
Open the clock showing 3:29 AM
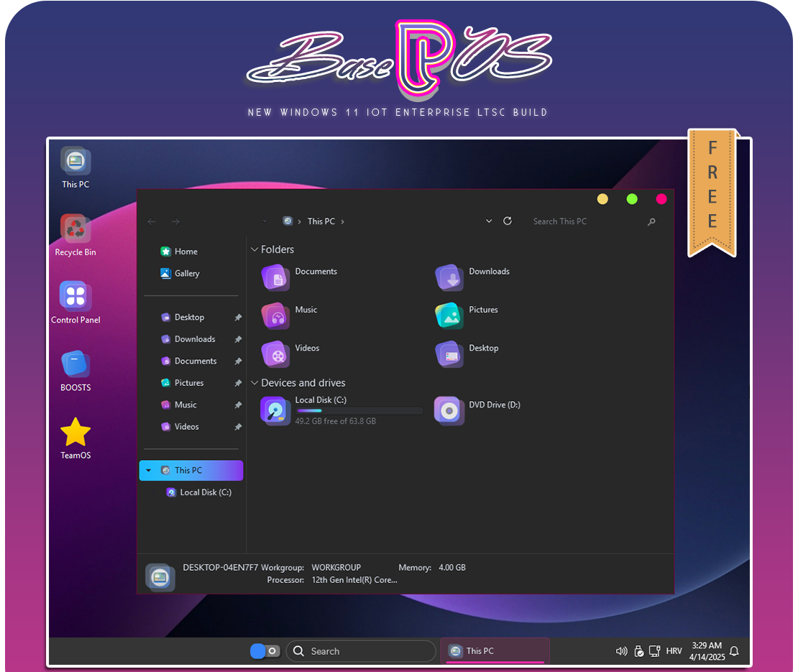pos(707,651)
